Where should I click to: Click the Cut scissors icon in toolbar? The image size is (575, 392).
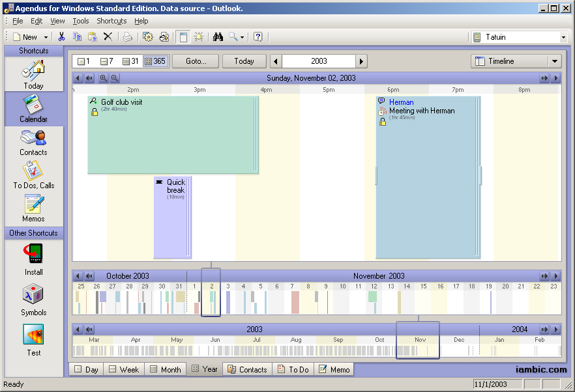61,36
